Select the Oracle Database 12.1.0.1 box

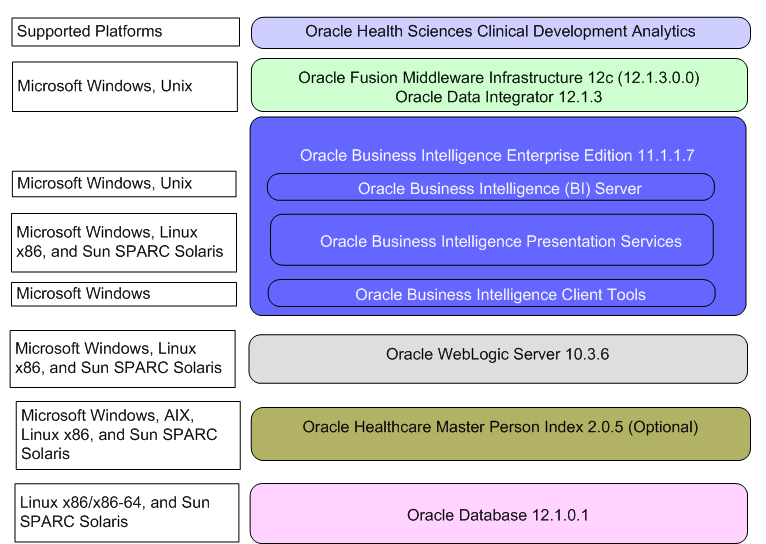coord(499,513)
